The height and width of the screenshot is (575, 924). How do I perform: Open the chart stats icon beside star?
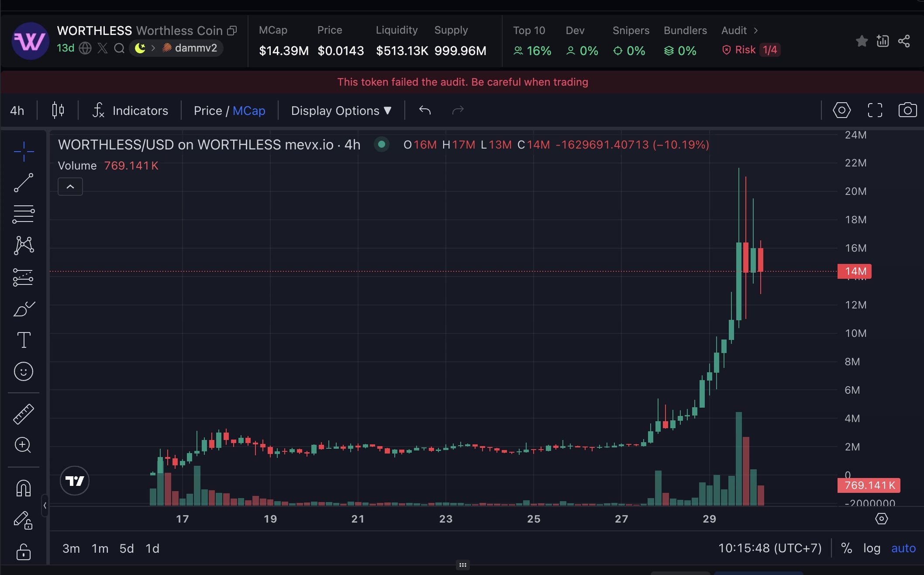click(x=883, y=41)
